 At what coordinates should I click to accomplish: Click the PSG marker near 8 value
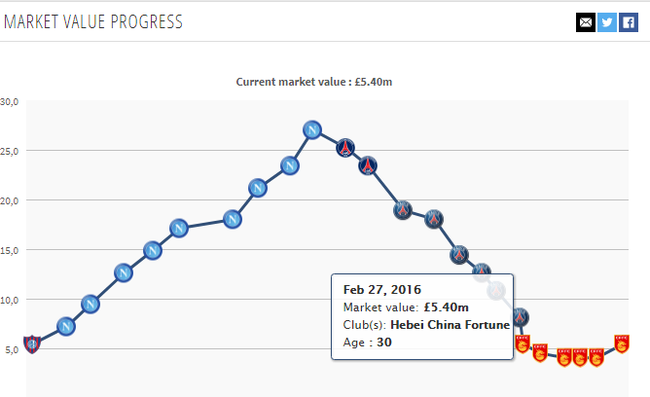point(520,317)
